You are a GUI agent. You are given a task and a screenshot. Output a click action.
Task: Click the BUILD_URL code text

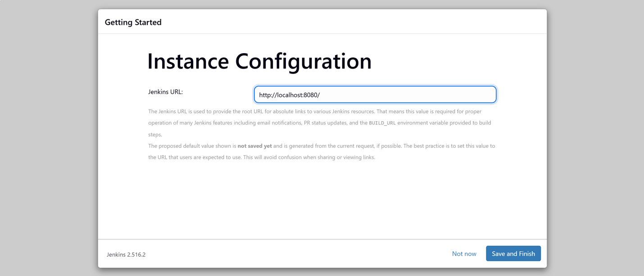coord(382,123)
